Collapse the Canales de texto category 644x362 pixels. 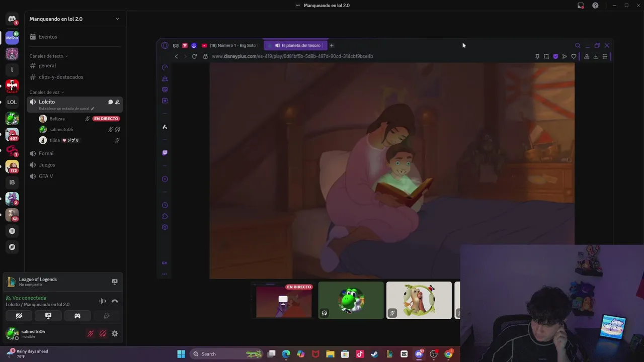tap(49, 56)
